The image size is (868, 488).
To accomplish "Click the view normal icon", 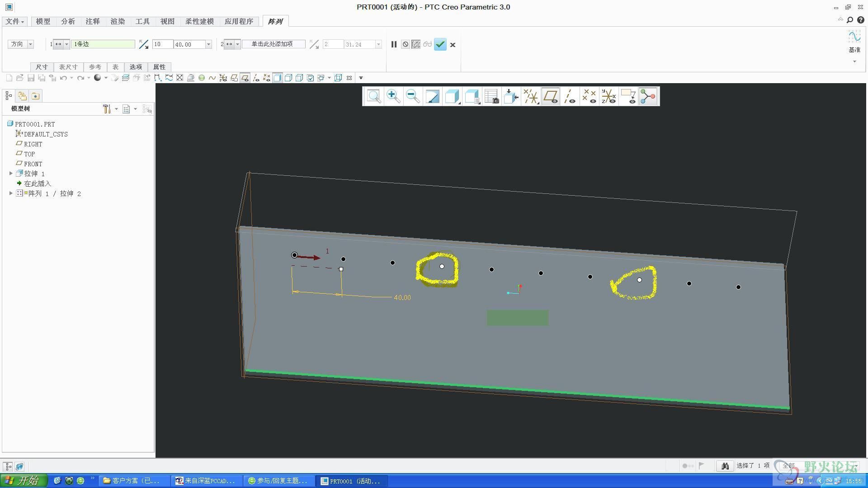I will (511, 96).
